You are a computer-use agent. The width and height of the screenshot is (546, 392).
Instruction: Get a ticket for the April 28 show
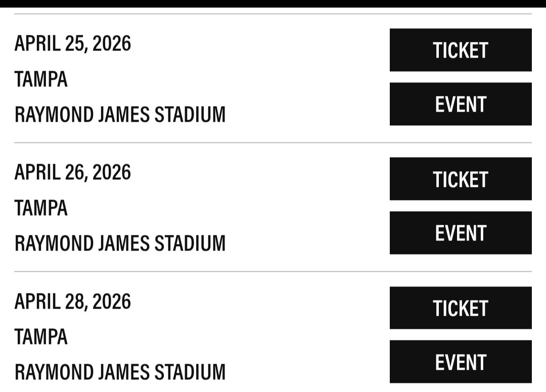[461, 308]
